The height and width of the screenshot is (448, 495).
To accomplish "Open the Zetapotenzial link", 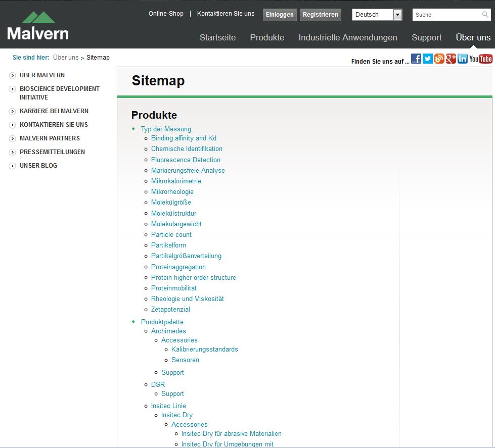I will 170,310.
